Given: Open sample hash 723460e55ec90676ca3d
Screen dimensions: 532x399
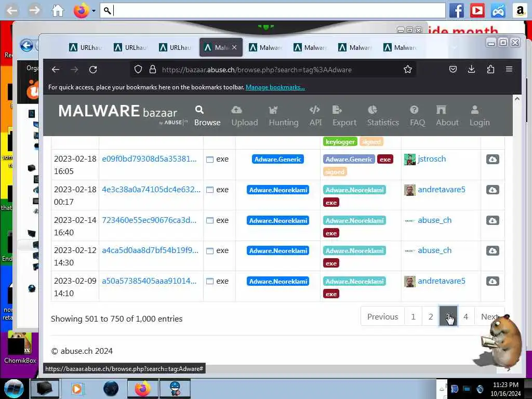Looking at the screenshot, I should click(149, 220).
